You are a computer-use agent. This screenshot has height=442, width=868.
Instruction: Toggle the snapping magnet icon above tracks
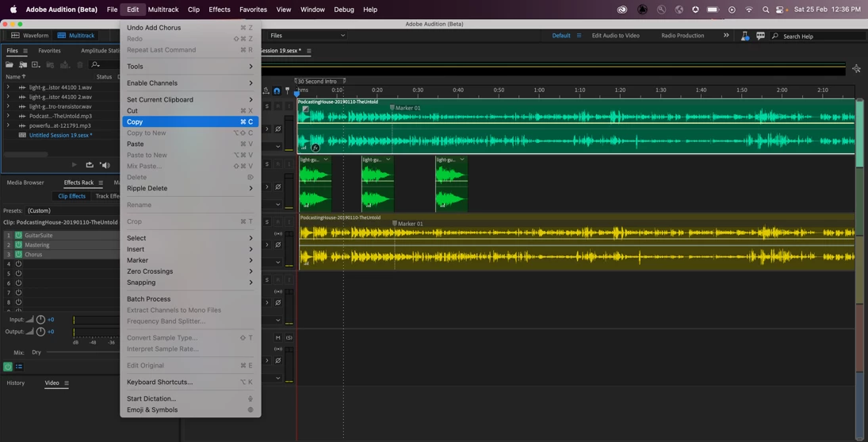coord(277,90)
